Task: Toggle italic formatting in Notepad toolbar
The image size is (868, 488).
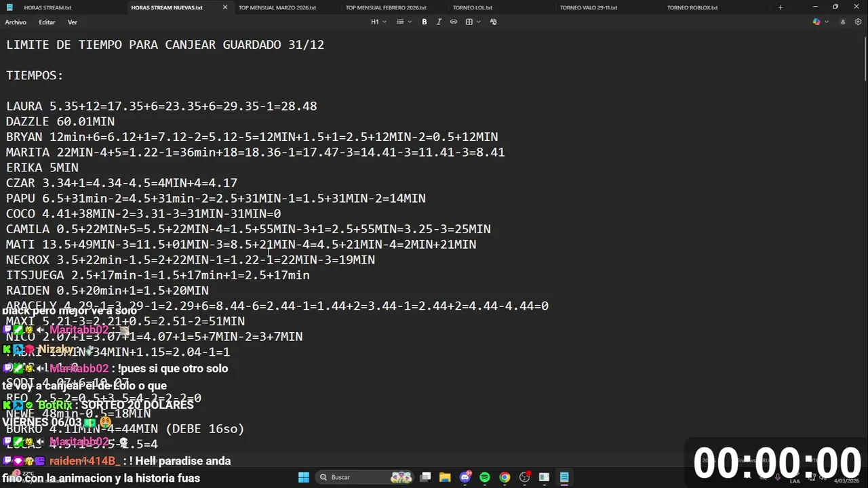Action: pos(439,22)
